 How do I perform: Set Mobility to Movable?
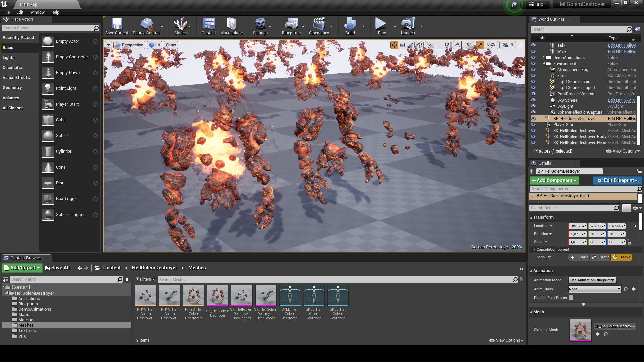tap(622, 257)
